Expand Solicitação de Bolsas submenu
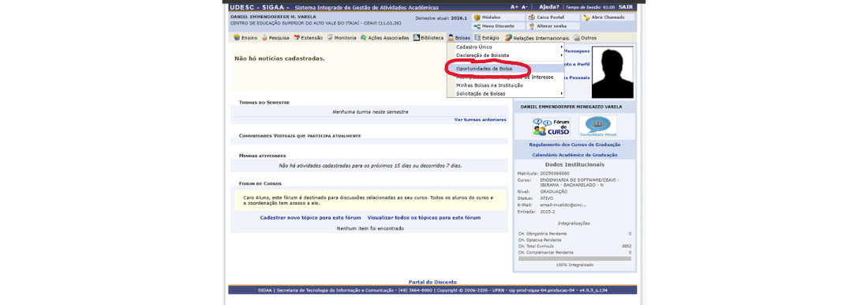 pos(505,94)
